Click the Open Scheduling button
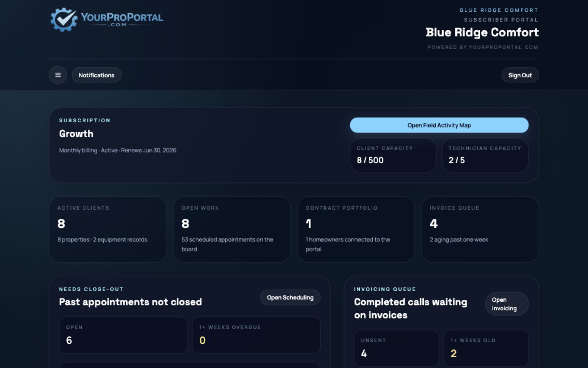Image resolution: width=588 pixels, height=368 pixels. pyautogui.click(x=290, y=297)
